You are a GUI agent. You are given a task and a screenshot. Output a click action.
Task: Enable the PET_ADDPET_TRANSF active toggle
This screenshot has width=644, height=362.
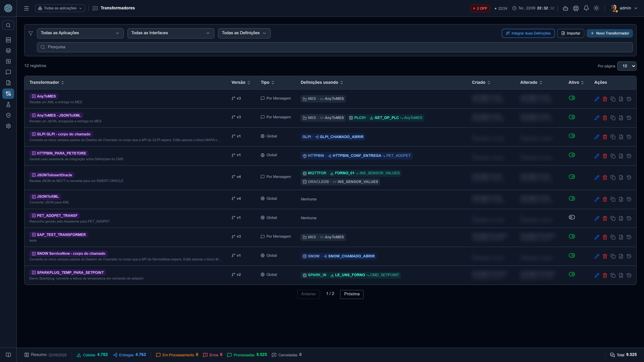[572, 217]
